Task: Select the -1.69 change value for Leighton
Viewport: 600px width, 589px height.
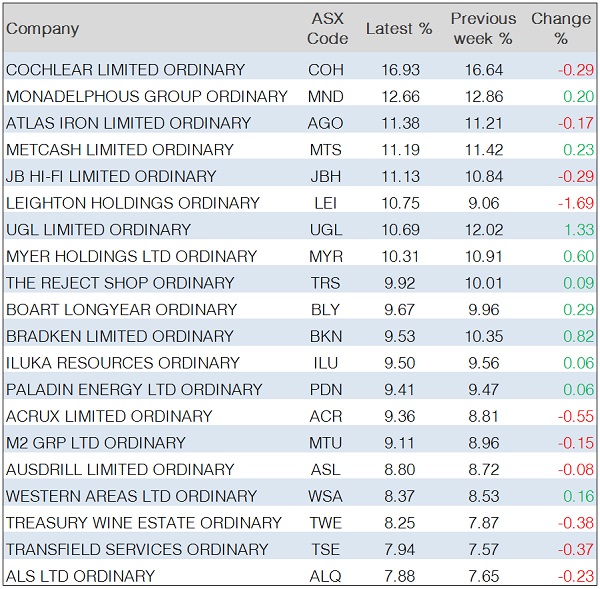Action: 574,203
